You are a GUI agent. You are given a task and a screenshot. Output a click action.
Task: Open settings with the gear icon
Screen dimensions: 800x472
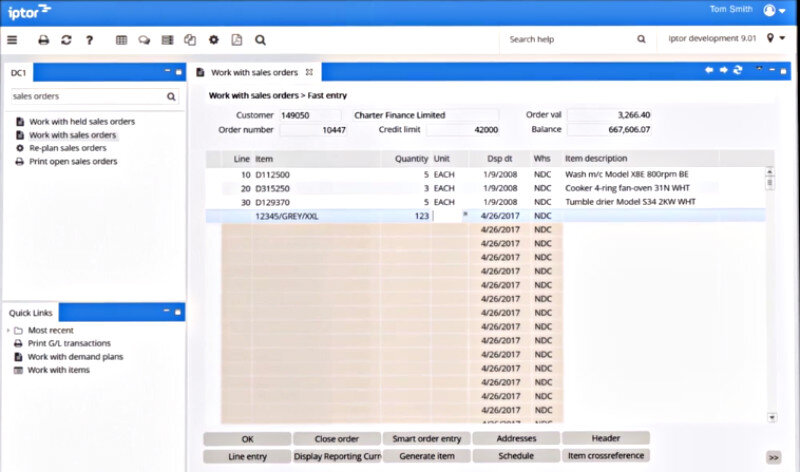213,40
